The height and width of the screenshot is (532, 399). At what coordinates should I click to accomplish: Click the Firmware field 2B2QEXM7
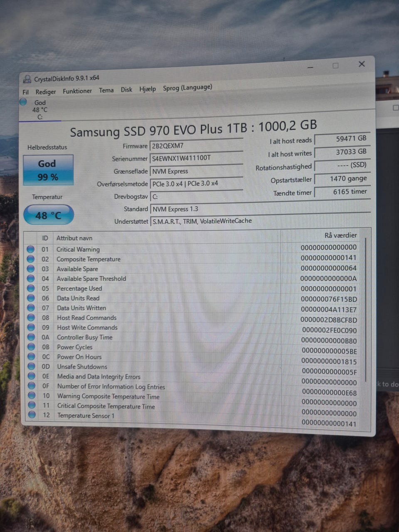(196, 145)
